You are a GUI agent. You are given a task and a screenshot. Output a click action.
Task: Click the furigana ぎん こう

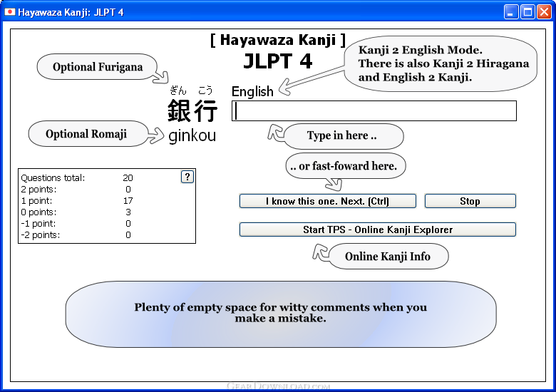tap(191, 91)
